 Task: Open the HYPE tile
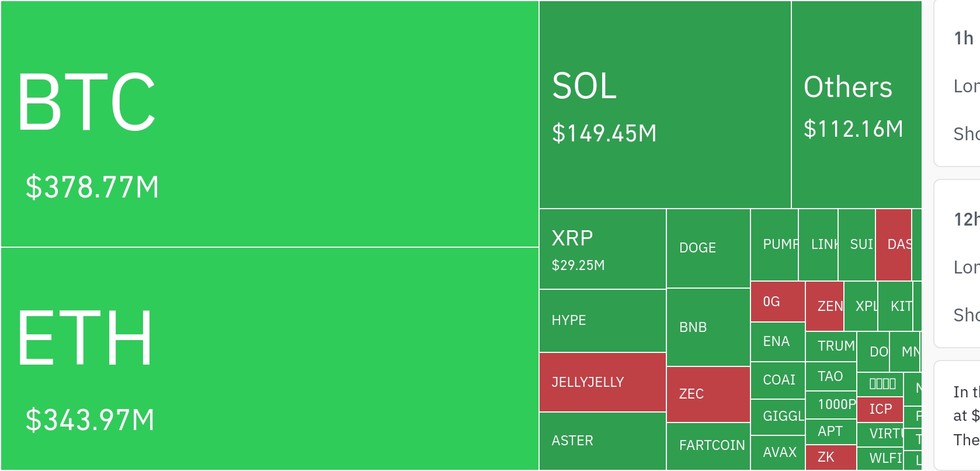(602, 321)
